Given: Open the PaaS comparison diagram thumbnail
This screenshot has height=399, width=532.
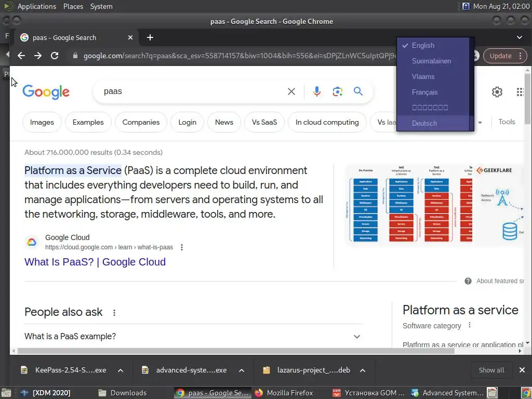Looking at the screenshot, I should click(408, 205).
